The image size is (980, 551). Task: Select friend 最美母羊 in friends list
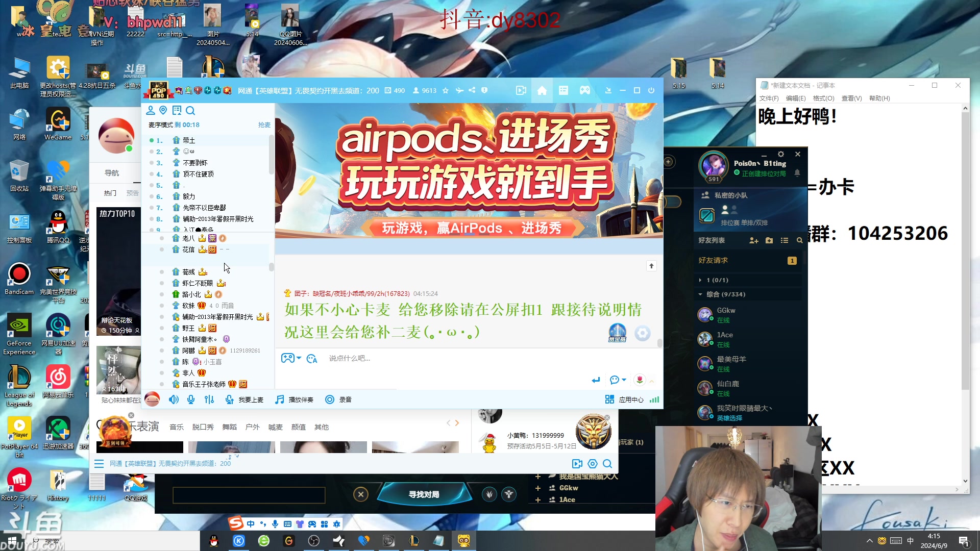click(748, 364)
